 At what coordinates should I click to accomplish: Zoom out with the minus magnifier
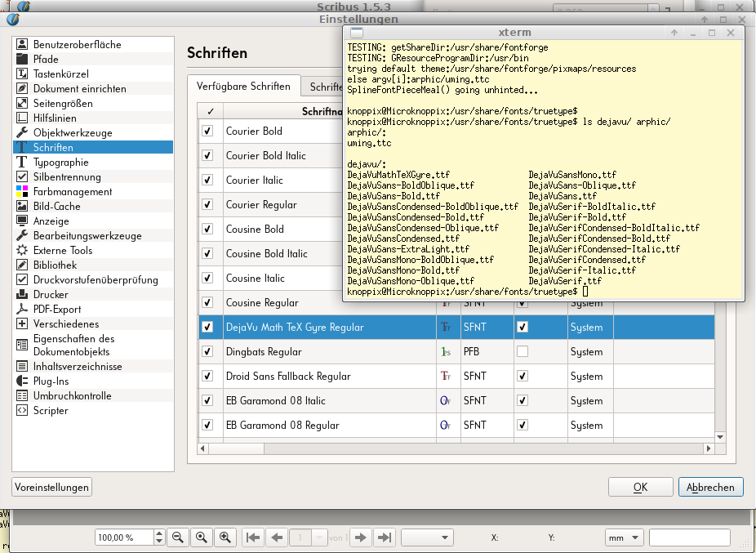[177, 537]
